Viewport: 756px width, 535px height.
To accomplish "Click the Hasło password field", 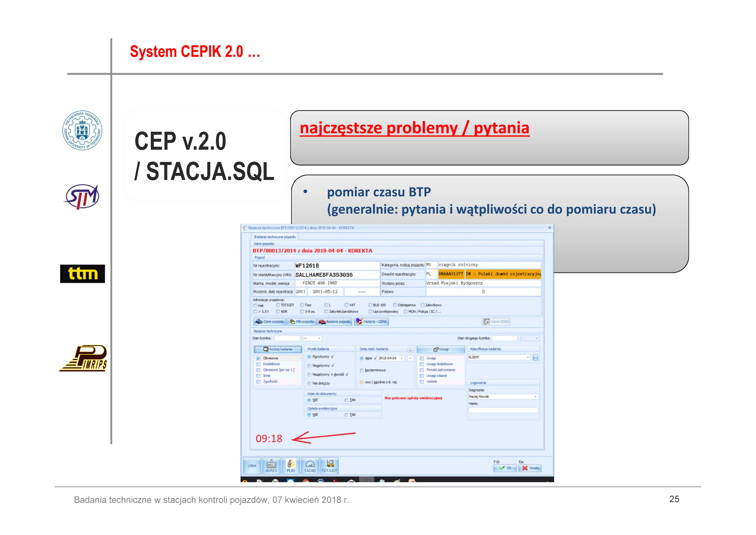I will point(503,410).
